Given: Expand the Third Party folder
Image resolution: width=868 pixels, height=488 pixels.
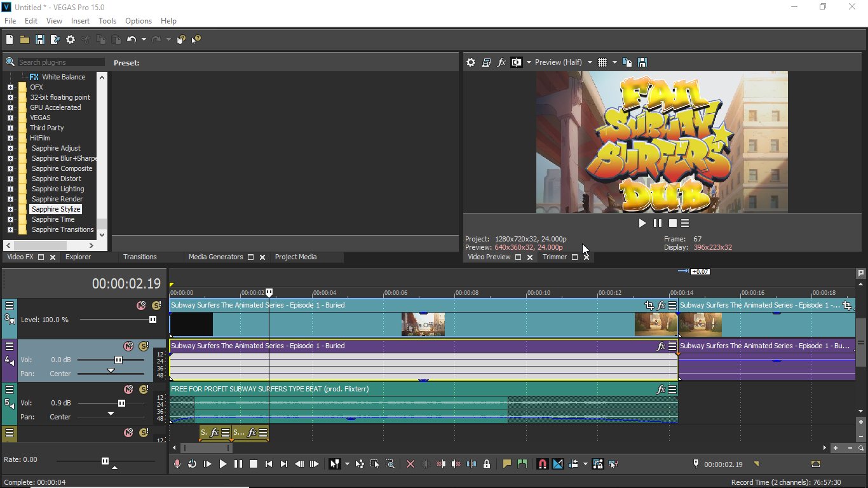Looking at the screenshot, I should point(10,128).
